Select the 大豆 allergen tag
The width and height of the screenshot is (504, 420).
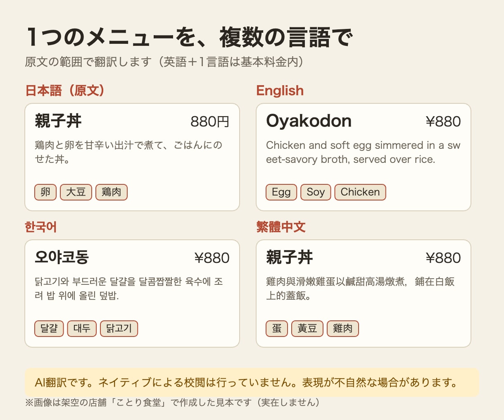[x=76, y=192]
